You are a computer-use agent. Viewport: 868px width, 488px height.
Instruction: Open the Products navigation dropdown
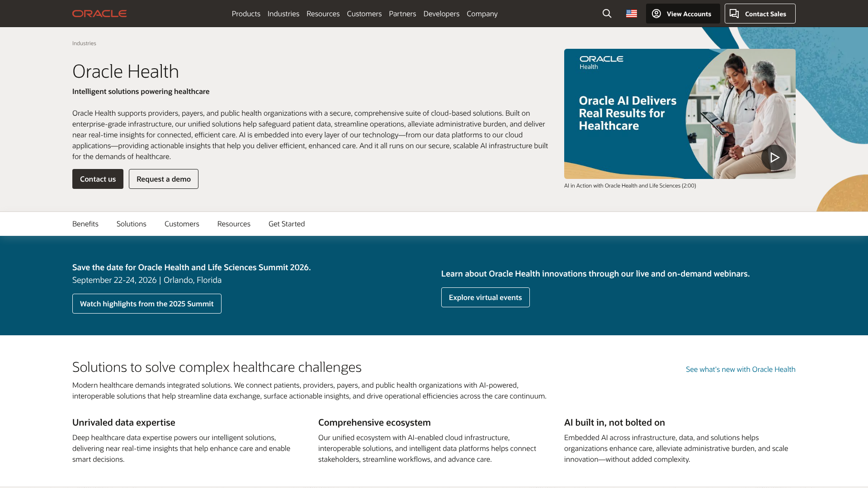coord(245,14)
